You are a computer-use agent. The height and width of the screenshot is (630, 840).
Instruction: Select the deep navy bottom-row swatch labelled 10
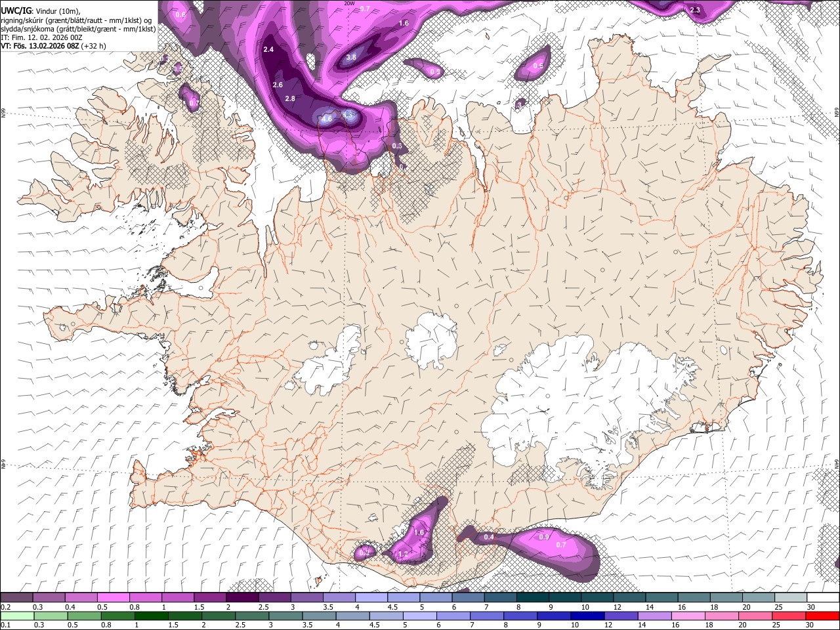point(587,616)
